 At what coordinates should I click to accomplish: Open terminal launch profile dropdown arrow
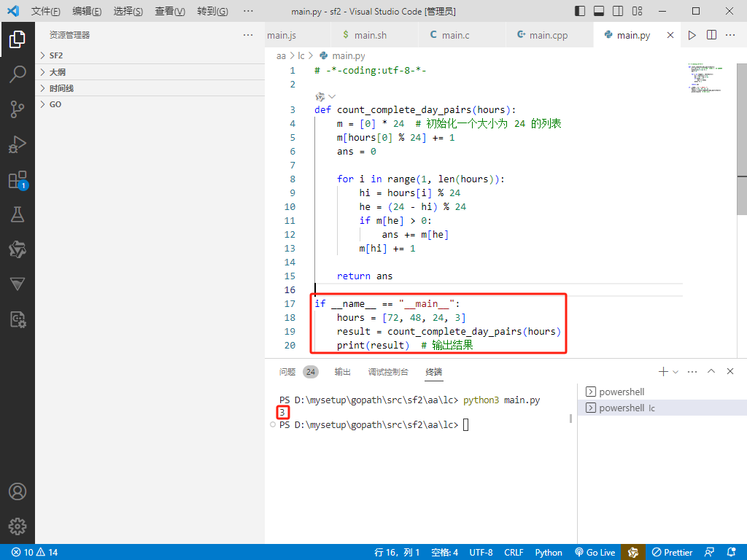click(x=676, y=372)
